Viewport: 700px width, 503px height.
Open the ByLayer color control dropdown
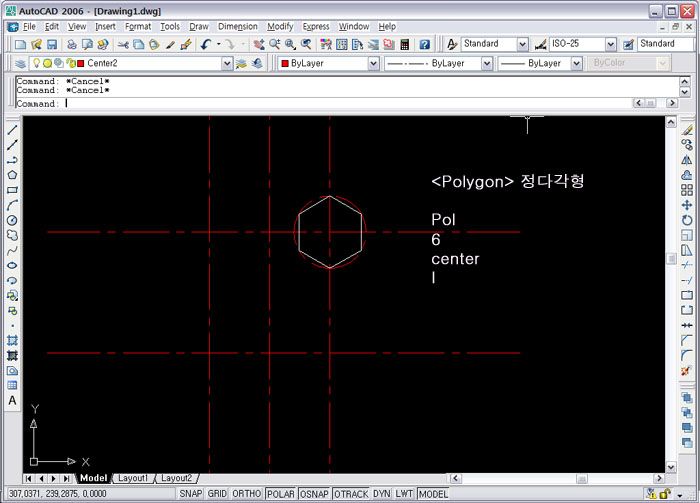(x=374, y=63)
